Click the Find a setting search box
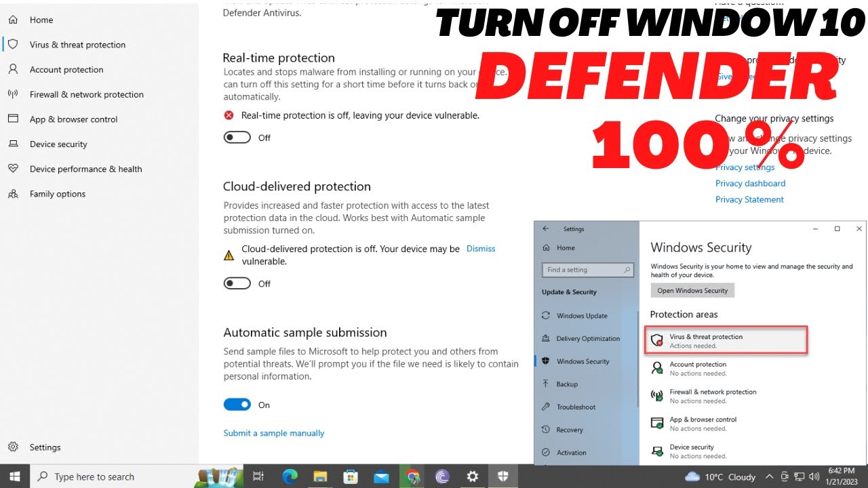 click(x=588, y=270)
